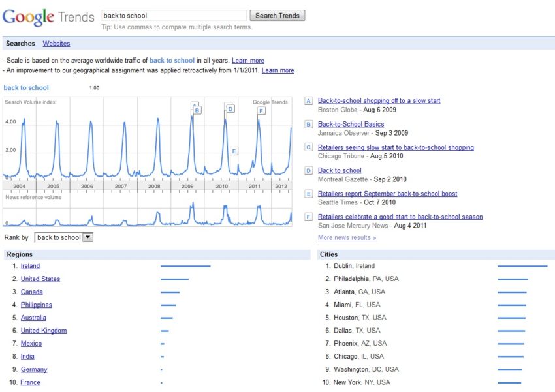Click Dublin, Ireland city entry
The image size is (555, 392).
[354, 266]
